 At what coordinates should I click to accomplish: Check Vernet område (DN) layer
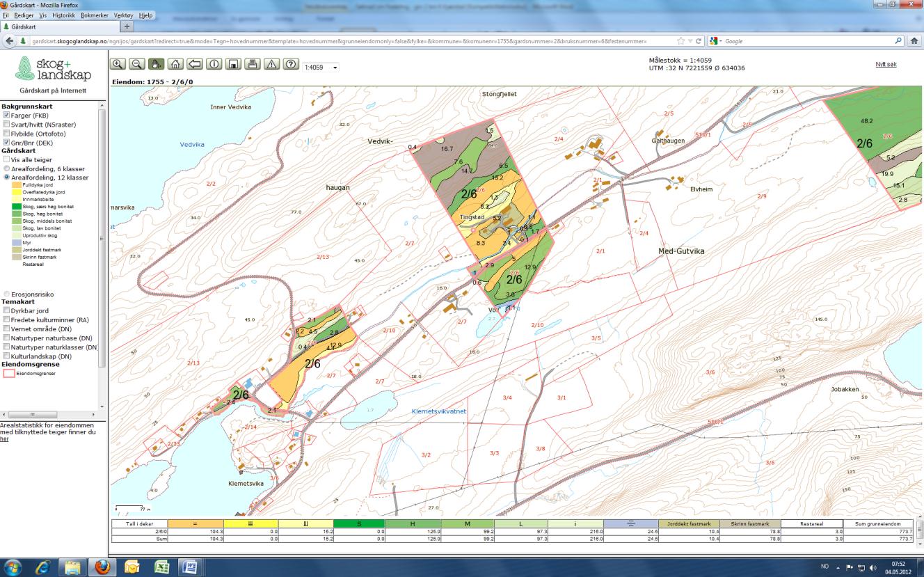click(x=6, y=329)
